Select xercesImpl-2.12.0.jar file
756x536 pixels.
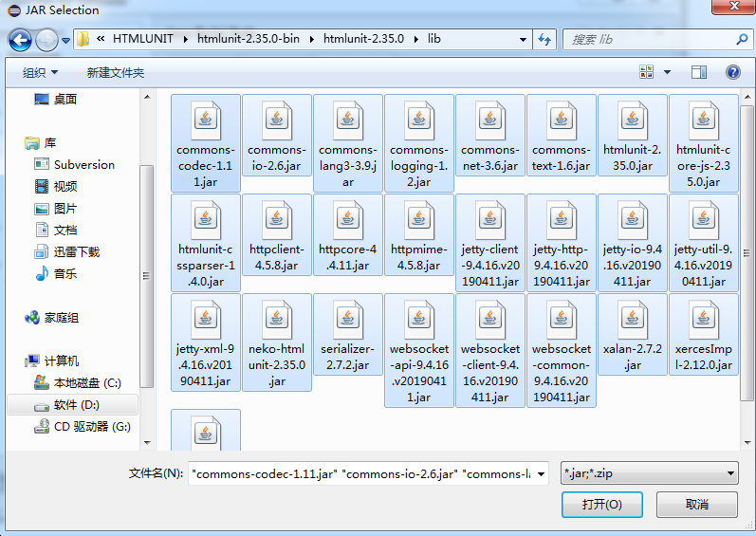[x=704, y=335]
